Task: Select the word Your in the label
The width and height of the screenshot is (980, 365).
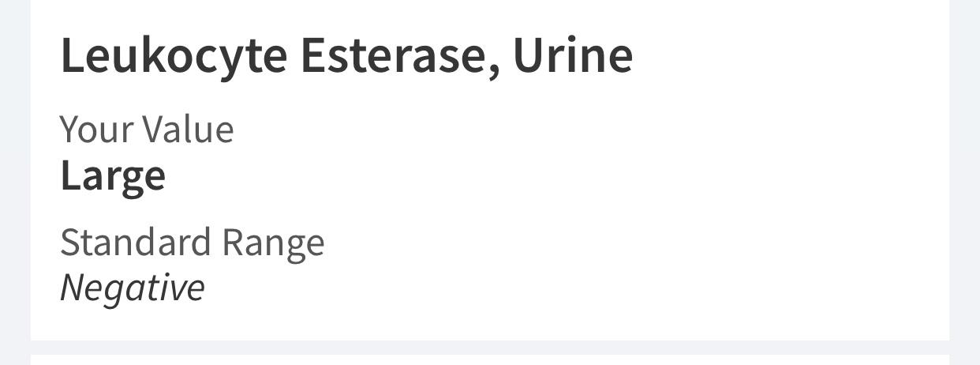Action: 99,129
